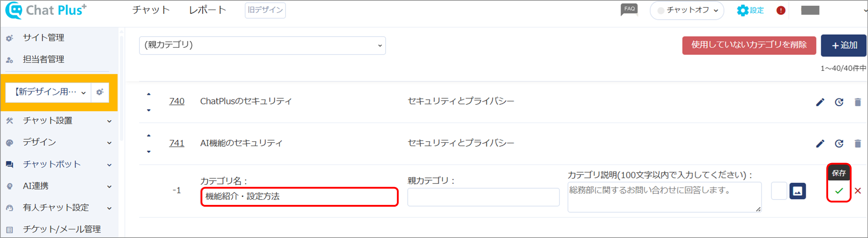Cancel the new category with the red X
The image size is (868, 238).
point(857,191)
